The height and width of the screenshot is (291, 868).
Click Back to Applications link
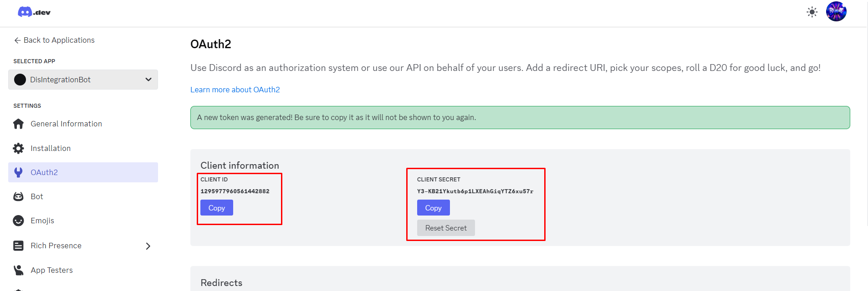click(59, 40)
